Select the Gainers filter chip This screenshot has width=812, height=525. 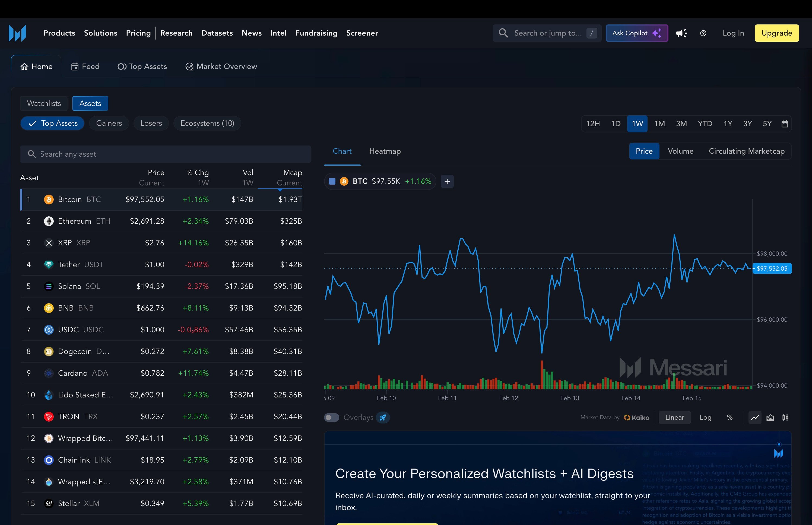109,123
